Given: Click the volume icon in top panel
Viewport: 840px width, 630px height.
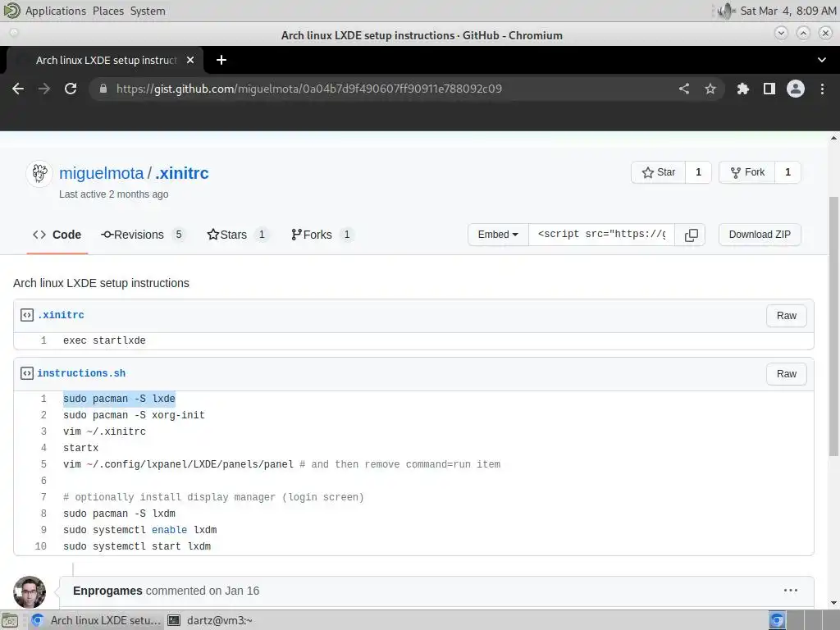Looking at the screenshot, I should coord(725,11).
